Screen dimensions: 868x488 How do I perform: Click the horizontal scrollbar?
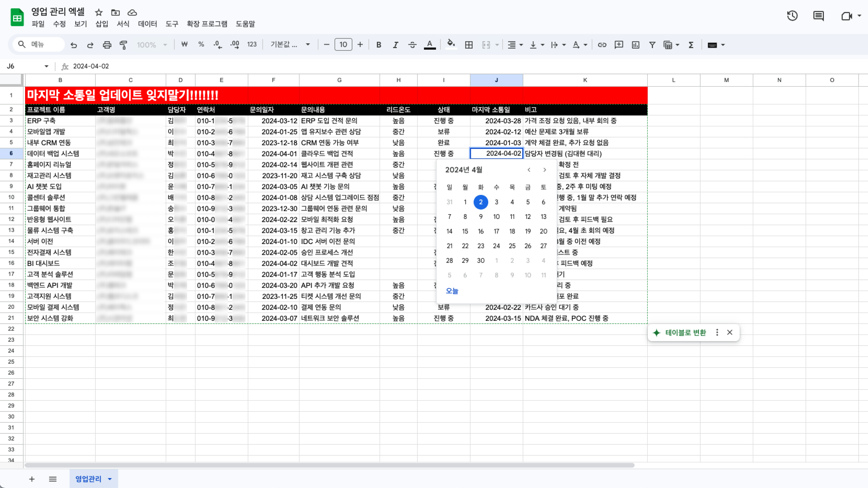click(330, 465)
